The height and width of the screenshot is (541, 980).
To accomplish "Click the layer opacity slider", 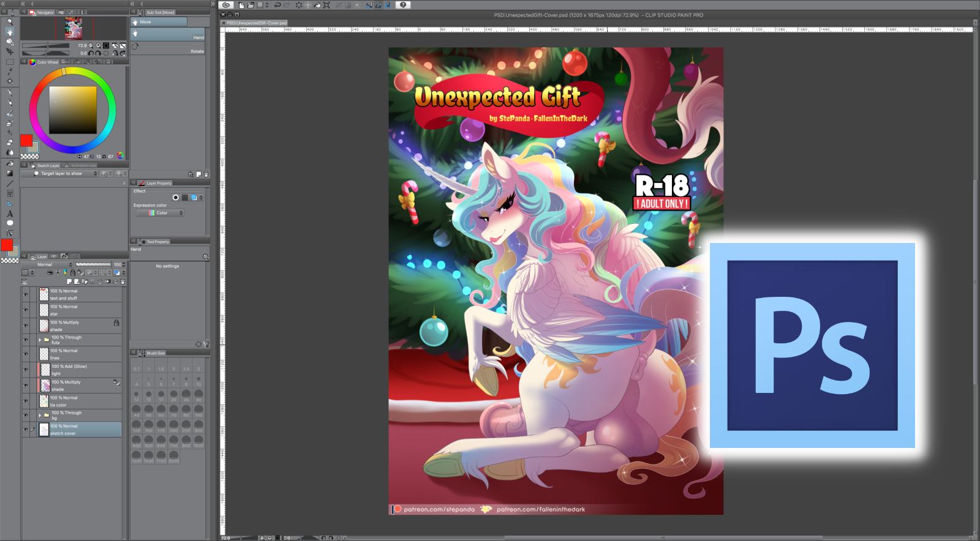I will point(93,265).
